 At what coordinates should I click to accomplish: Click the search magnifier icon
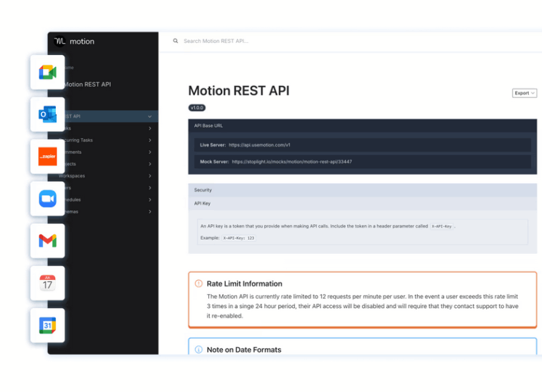click(176, 42)
